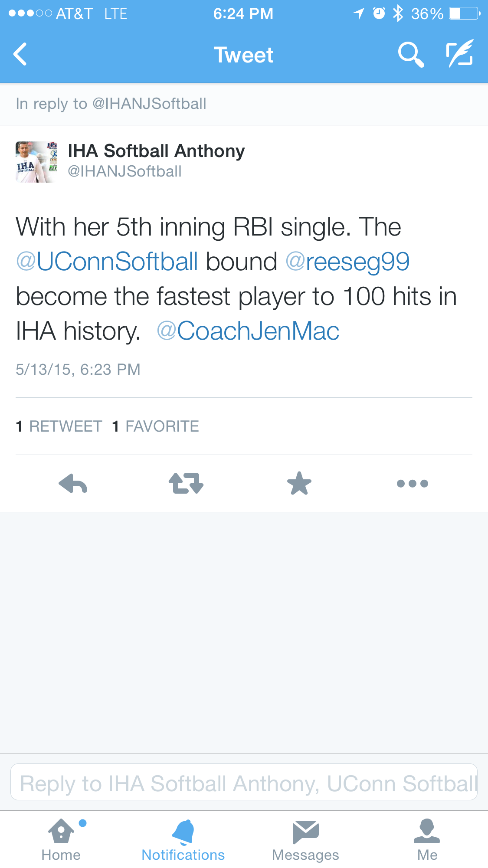
Task: Tap the reply text input field
Action: pyautogui.click(x=244, y=783)
